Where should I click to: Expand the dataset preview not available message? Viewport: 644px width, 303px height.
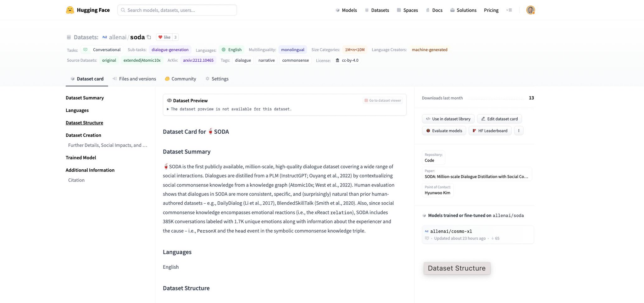coord(229,109)
